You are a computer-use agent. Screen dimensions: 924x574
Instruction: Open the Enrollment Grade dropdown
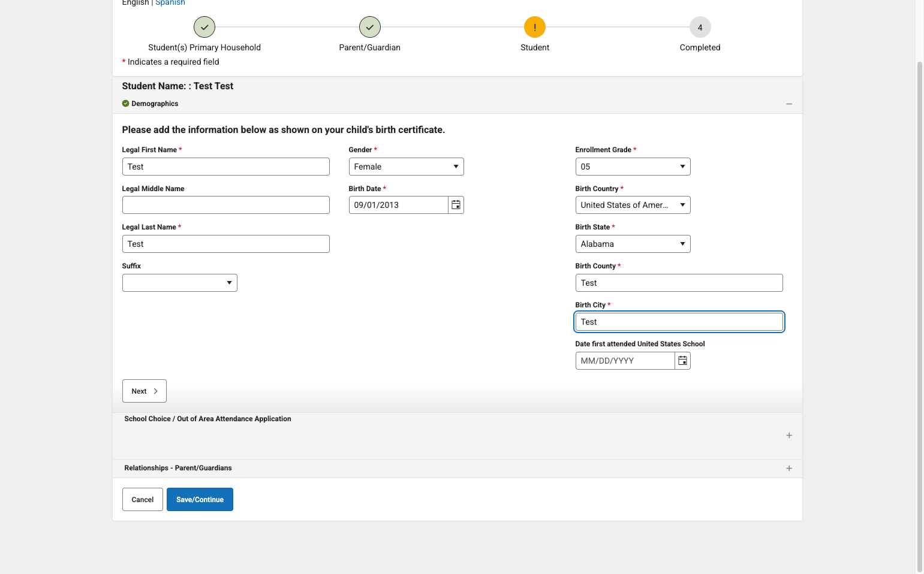click(633, 167)
